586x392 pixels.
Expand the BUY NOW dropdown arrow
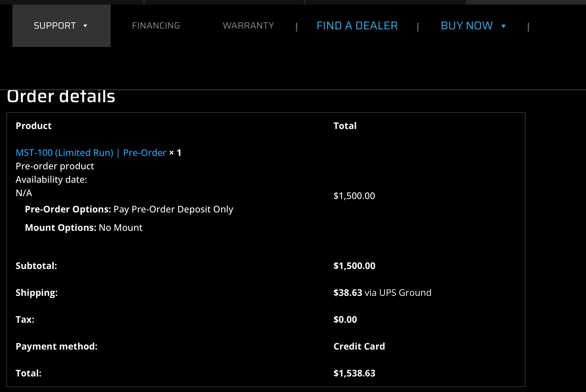(x=504, y=26)
